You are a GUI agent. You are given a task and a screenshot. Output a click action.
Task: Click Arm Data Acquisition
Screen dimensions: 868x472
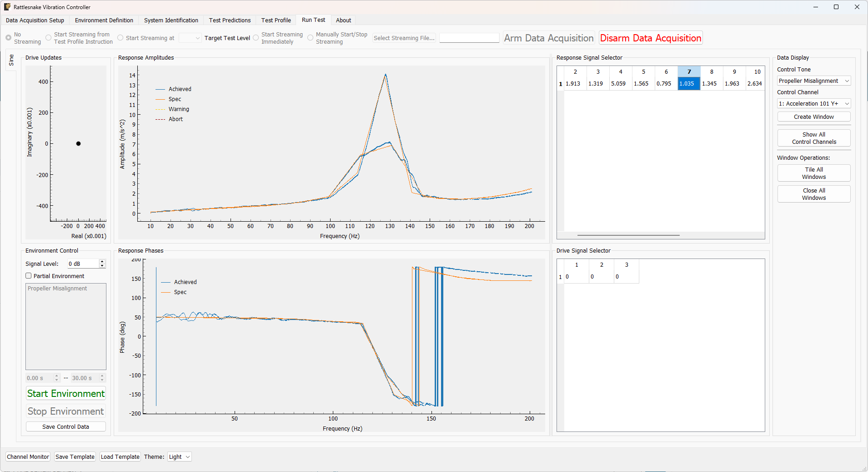point(549,38)
